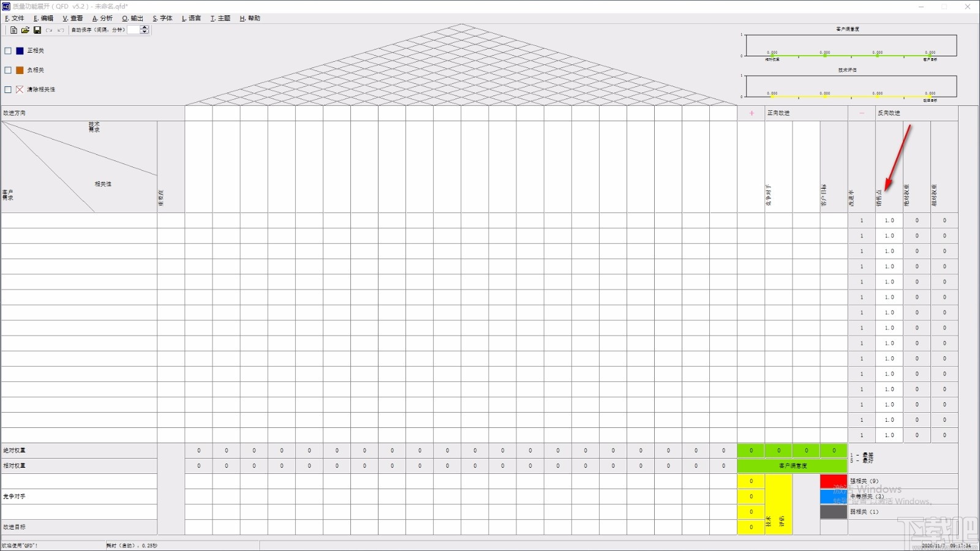Click the first technical requirement column header cell
Viewport: 980px width, 551px height.
point(198,167)
